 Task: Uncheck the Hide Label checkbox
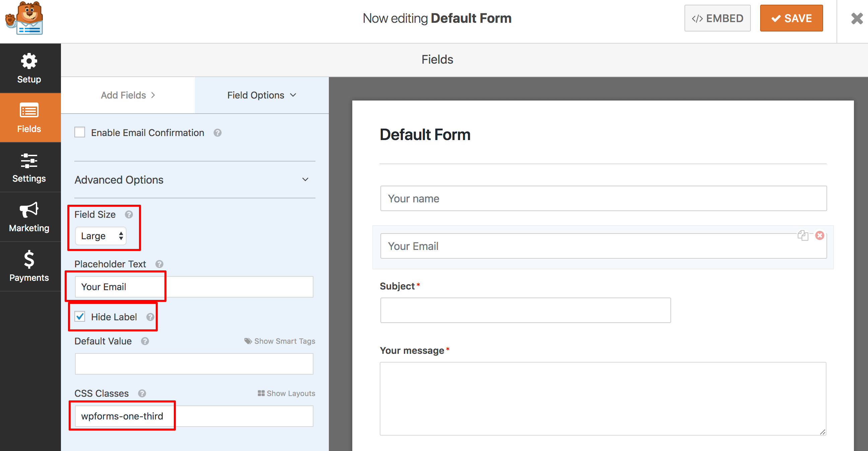pyautogui.click(x=80, y=317)
